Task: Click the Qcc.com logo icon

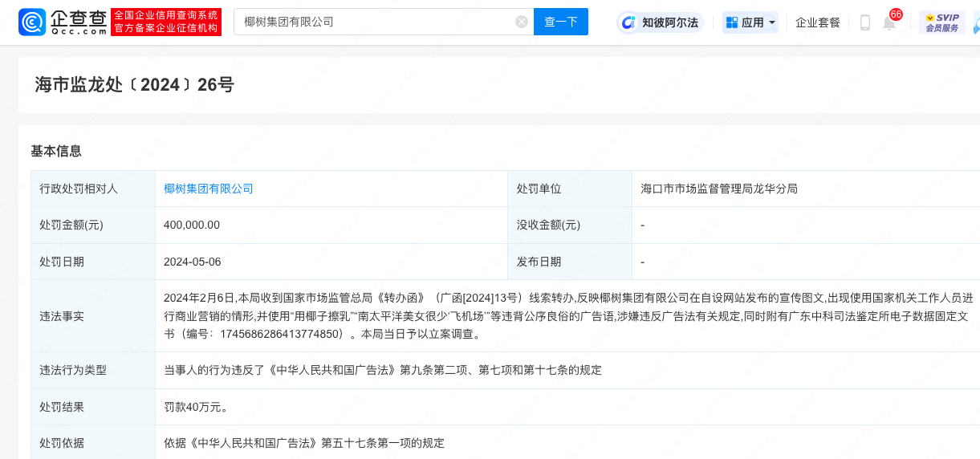Action: coord(32,22)
